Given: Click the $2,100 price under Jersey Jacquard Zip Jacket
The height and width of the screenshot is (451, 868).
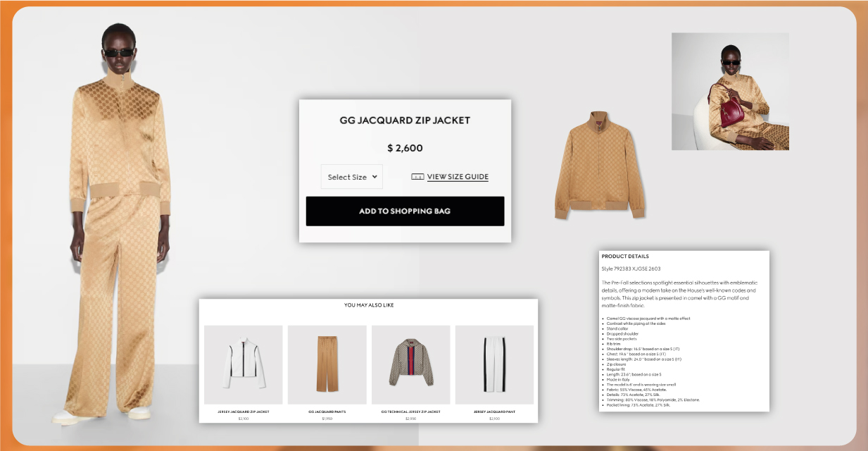Looking at the screenshot, I should (244, 419).
